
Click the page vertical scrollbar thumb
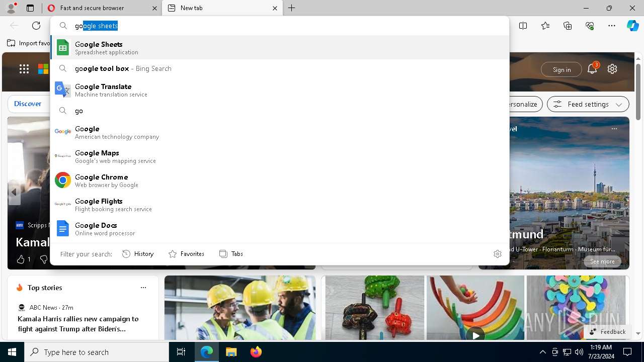(638, 92)
